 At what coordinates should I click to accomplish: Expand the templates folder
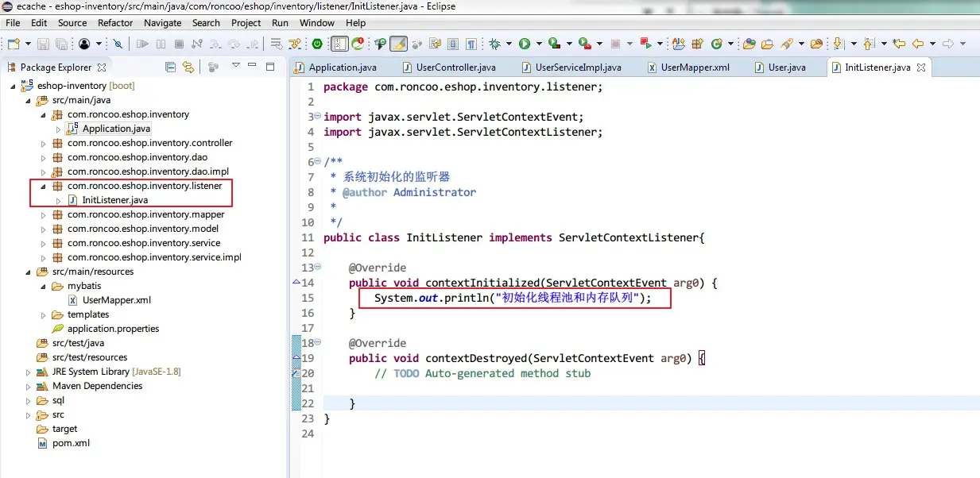click(44, 315)
